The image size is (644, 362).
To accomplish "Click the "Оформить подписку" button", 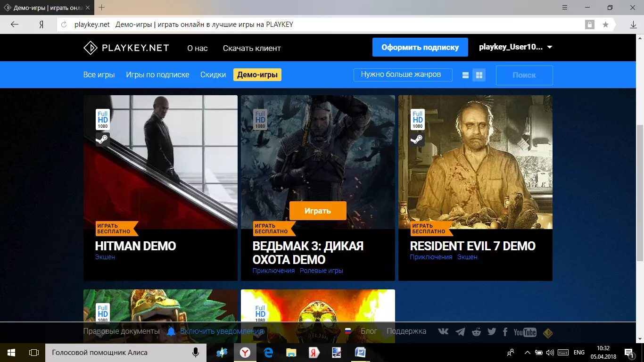I will coord(419,47).
